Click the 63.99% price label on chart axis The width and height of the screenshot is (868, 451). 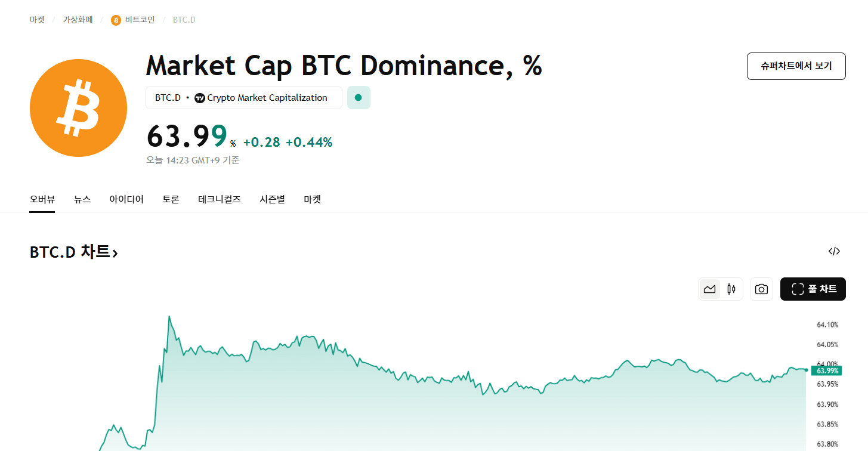[826, 370]
